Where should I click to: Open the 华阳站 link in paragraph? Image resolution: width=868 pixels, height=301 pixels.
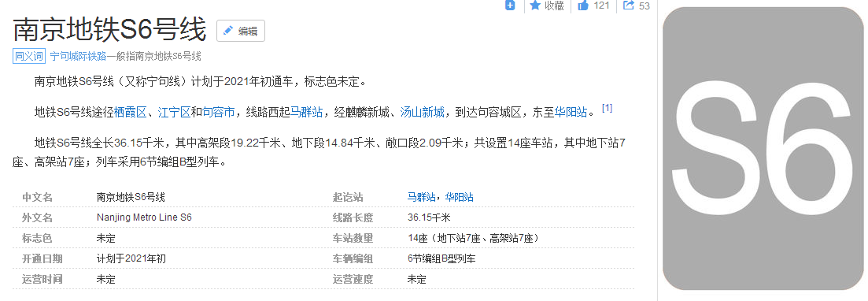click(x=571, y=113)
